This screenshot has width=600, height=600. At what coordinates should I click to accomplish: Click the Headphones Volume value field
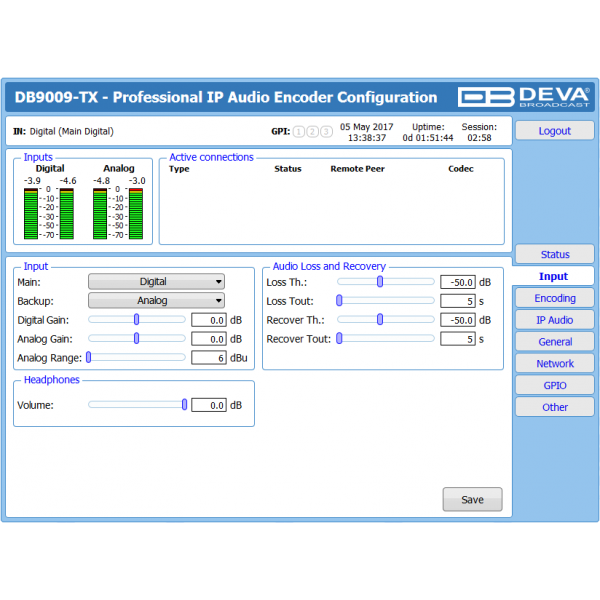tap(209, 405)
